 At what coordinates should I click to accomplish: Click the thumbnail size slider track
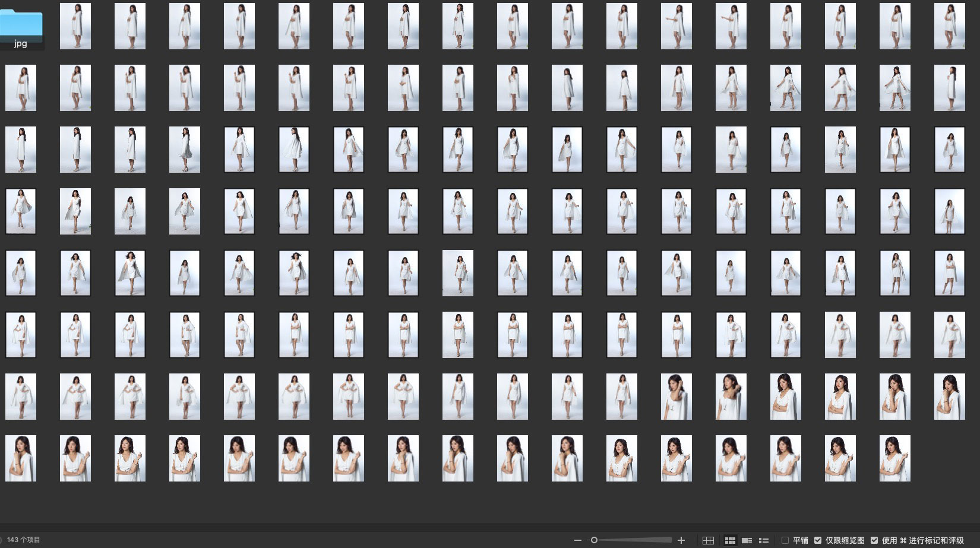point(633,540)
